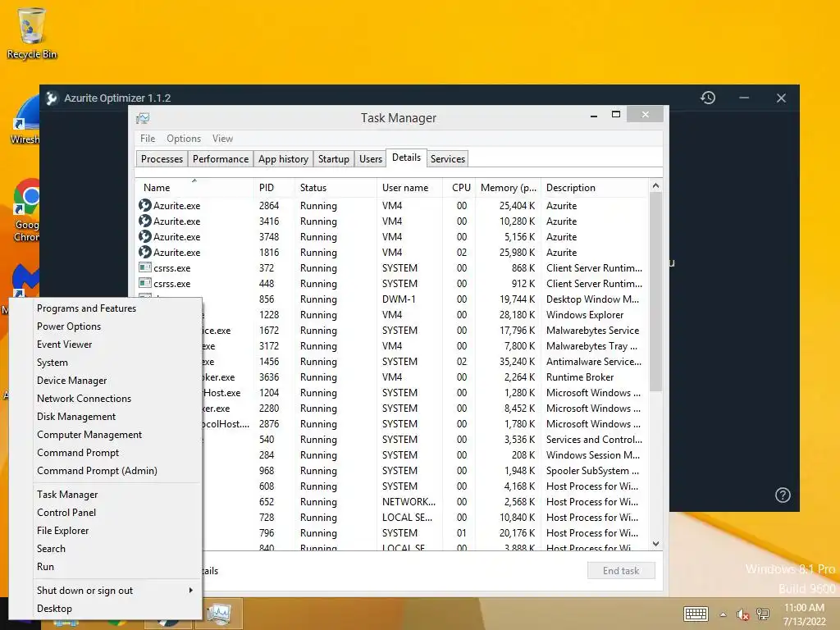Open Disk Management from the context menu
The image size is (840, 630).
point(106,417)
